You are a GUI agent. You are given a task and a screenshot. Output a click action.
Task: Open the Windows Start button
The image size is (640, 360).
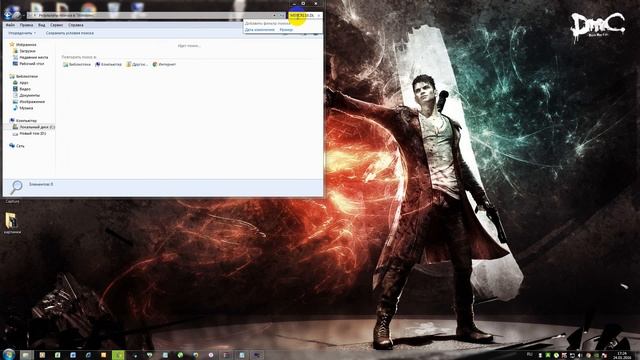9,354
